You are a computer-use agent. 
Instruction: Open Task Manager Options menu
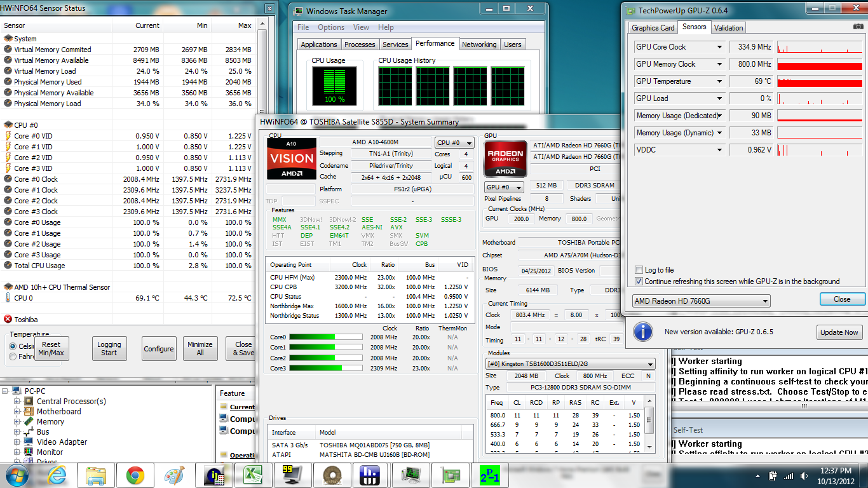pos(331,27)
